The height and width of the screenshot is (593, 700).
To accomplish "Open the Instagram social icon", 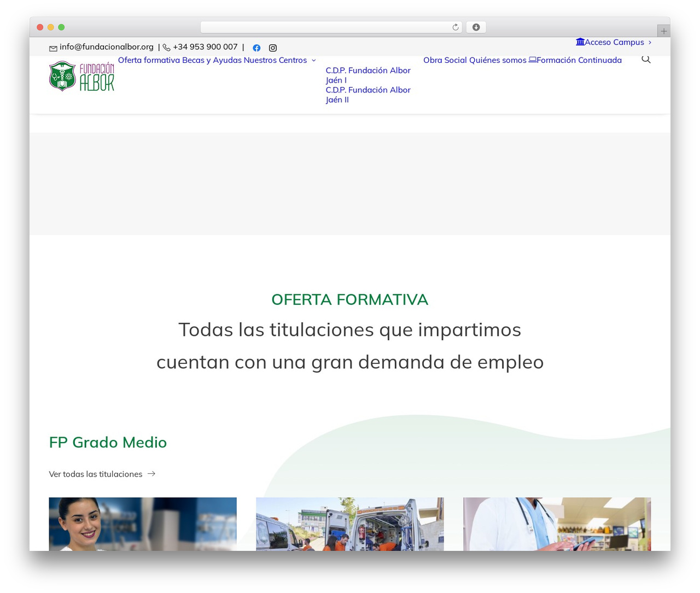I will point(273,48).
